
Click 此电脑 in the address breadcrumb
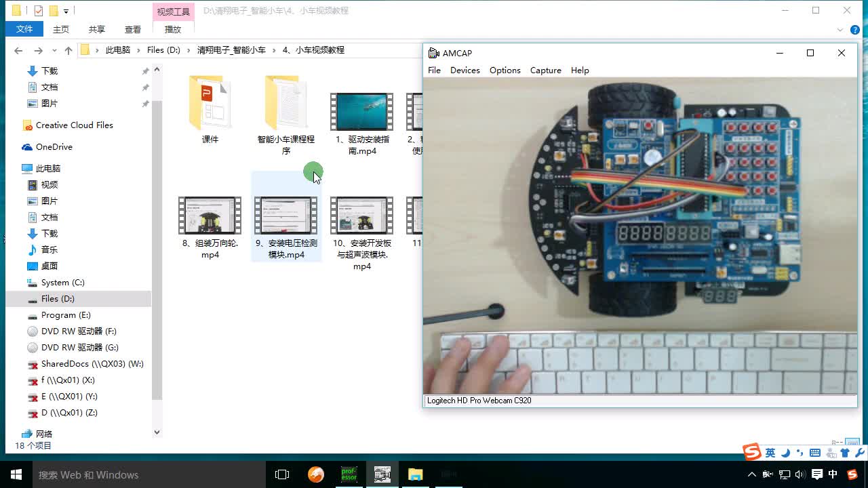coord(117,50)
